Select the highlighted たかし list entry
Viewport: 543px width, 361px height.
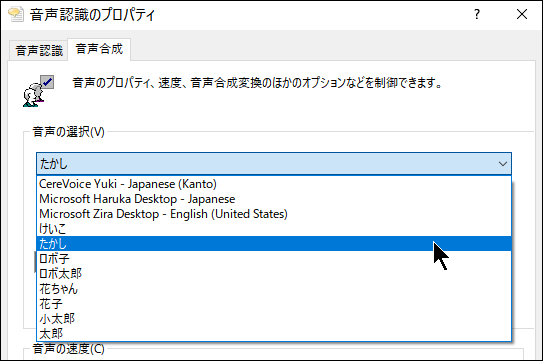pyautogui.click(x=274, y=244)
